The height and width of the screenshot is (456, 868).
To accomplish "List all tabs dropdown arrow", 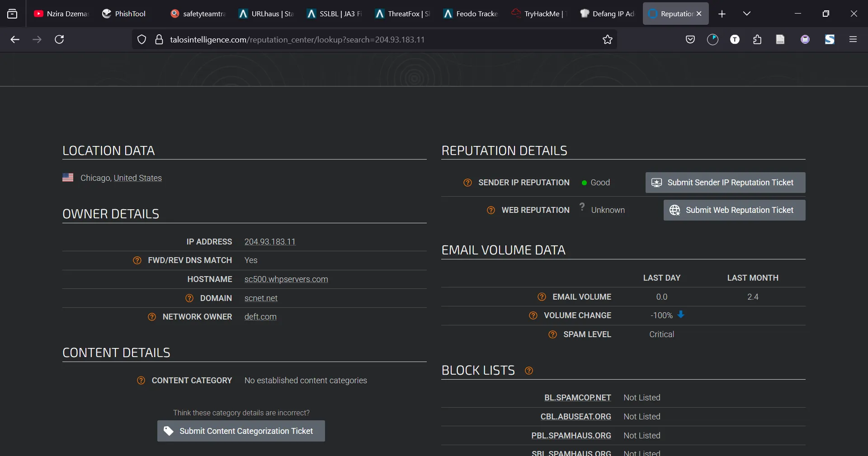I will click(x=746, y=14).
